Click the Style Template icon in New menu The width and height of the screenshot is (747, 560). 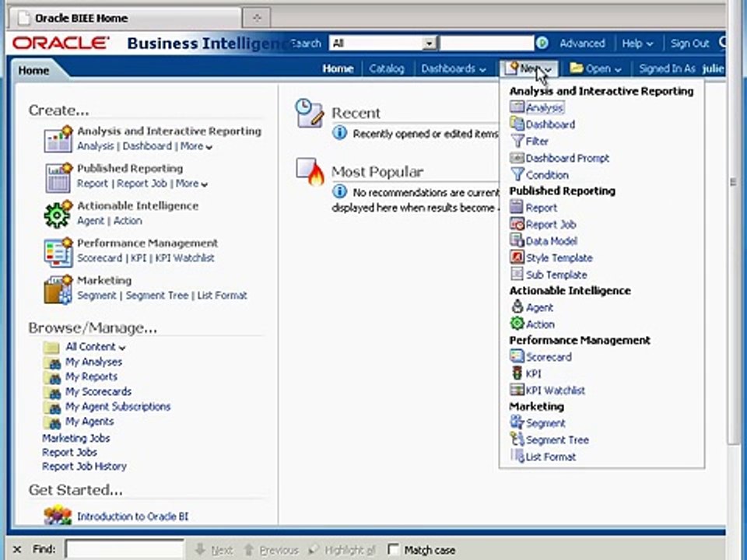pos(517,257)
